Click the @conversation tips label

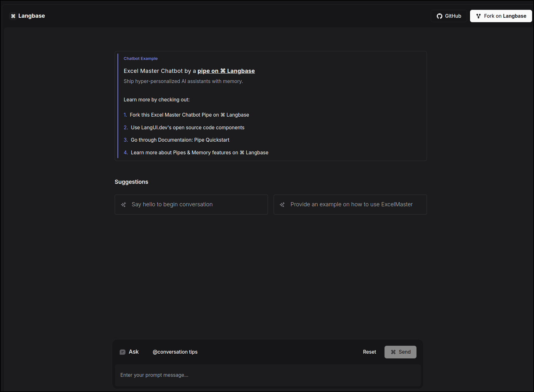point(175,352)
